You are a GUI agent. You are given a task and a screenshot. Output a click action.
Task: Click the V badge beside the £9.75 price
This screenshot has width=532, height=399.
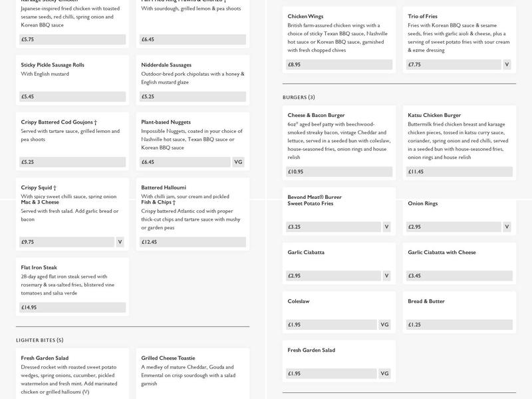click(120, 242)
